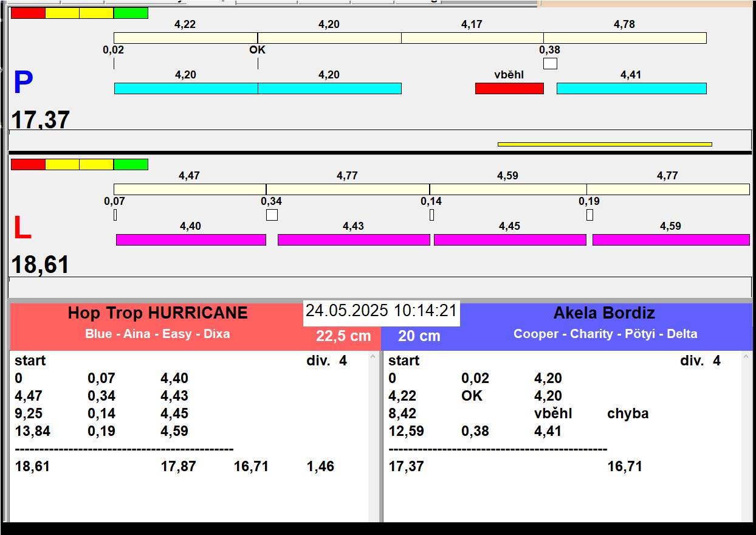Click the Akela Bordiz team header

tap(604, 313)
